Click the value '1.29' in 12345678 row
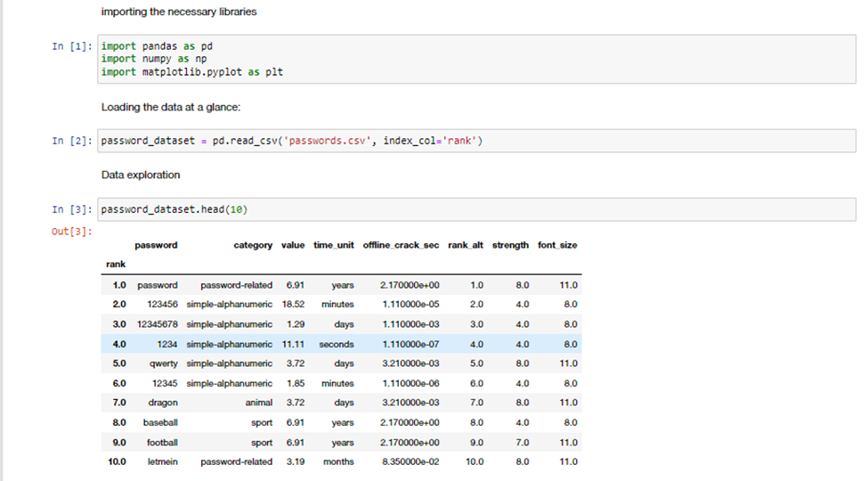This screenshot has height=481, width=868. tap(296, 324)
